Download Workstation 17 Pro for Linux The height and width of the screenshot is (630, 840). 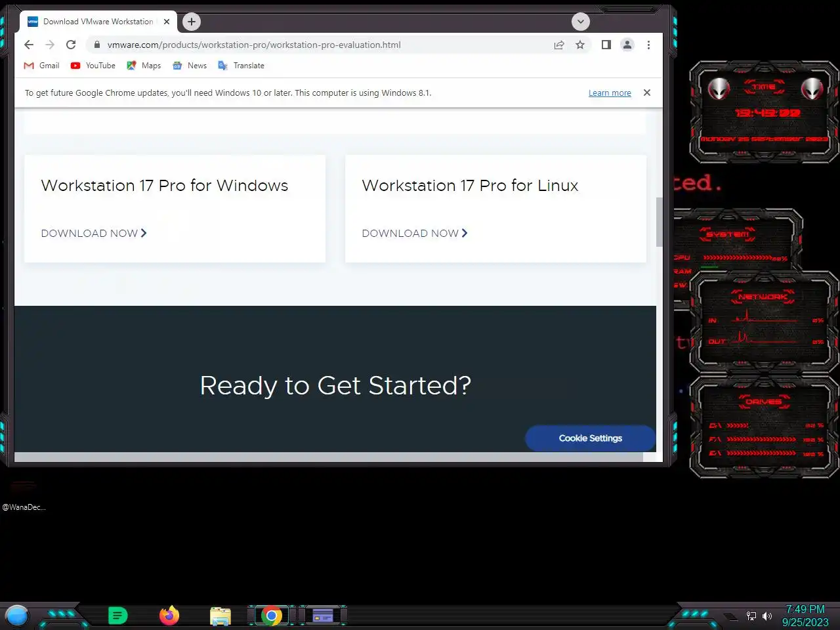pos(415,233)
